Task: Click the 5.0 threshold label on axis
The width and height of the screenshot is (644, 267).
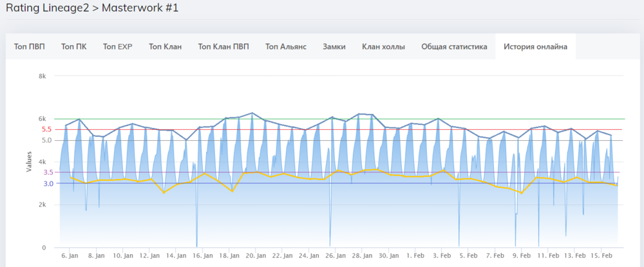Action: pos(47,140)
